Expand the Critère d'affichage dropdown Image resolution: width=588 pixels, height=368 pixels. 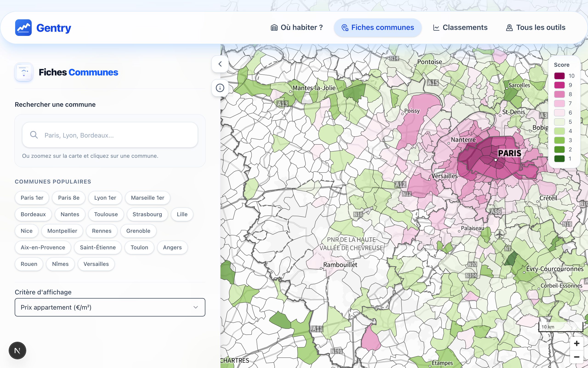point(110,307)
